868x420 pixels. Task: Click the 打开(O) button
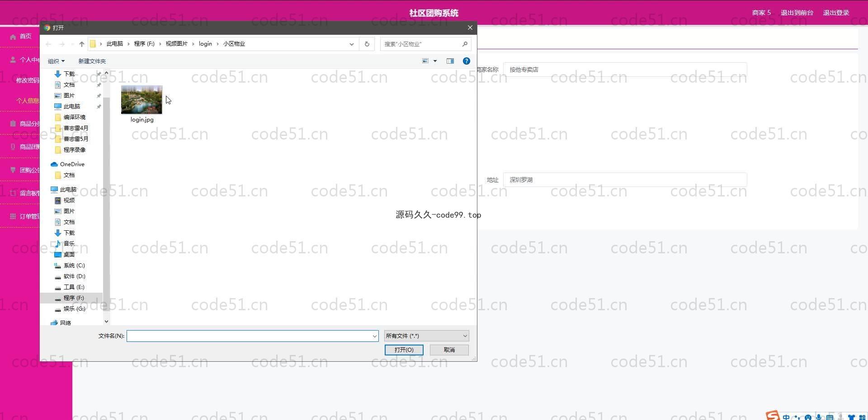pyautogui.click(x=404, y=350)
